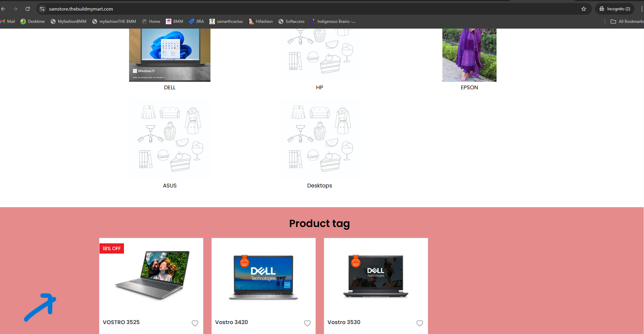
Task: Open the Vostro 3530 product title
Action: 344,322
